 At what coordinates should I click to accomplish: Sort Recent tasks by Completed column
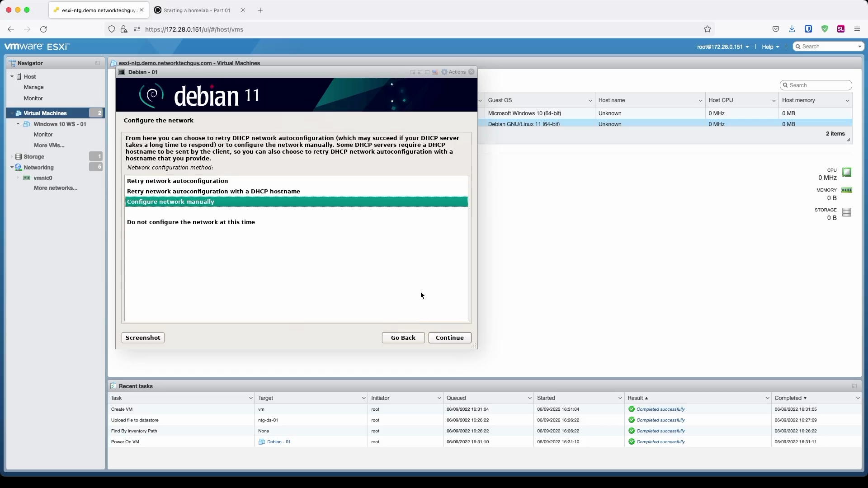790,398
